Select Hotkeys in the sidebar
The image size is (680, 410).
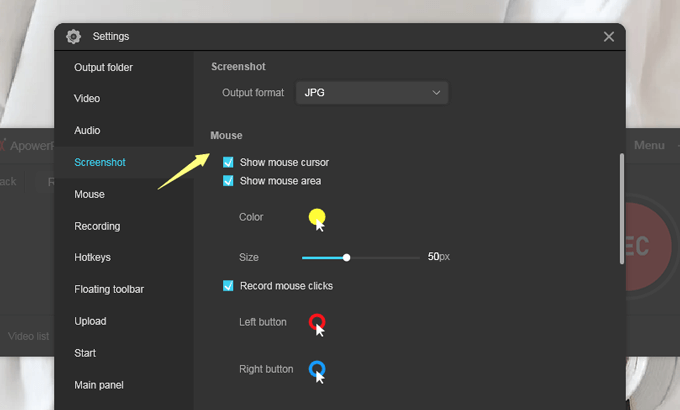92,257
